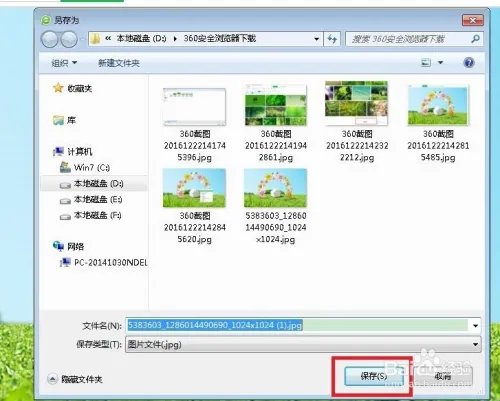Select 本地磁盘 (D:) in the navigation tree
The image size is (500, 401).
coord(94,184)
